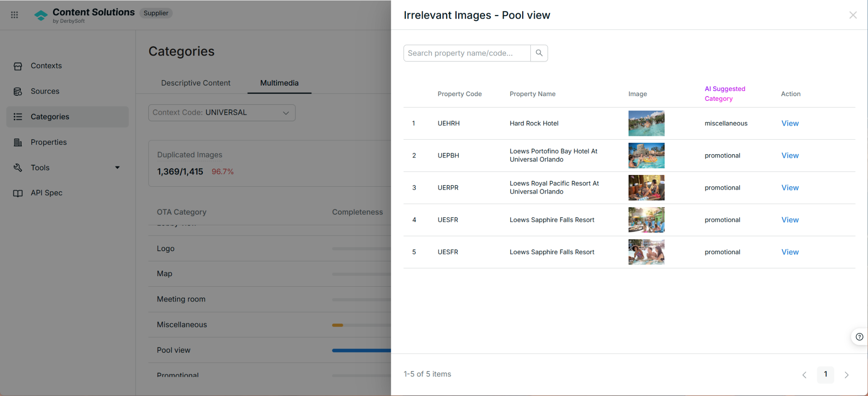
Task: Open the Context Code UNIVERSAL dropdown
Action: pos(222,113)
